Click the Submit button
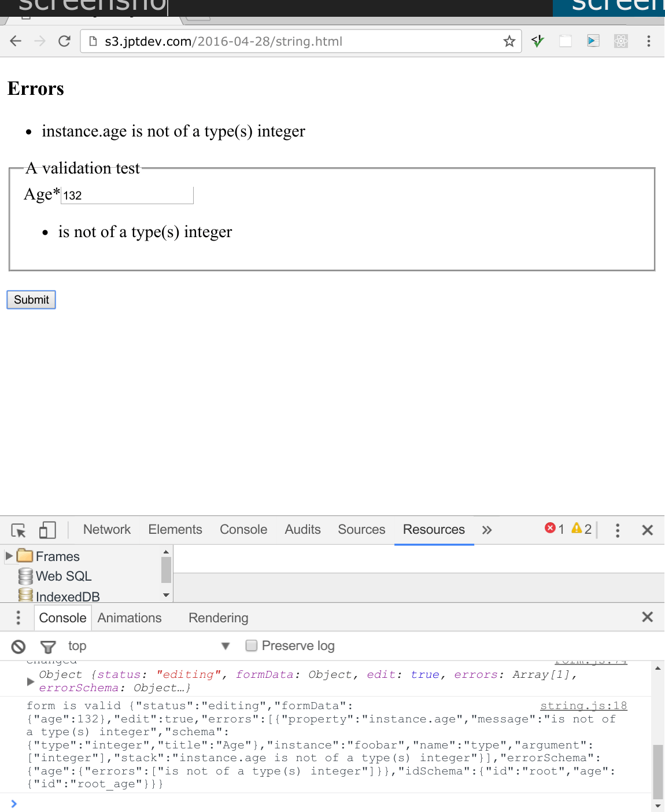The width and height of the screenshot is (665, 812). point(31,300)
